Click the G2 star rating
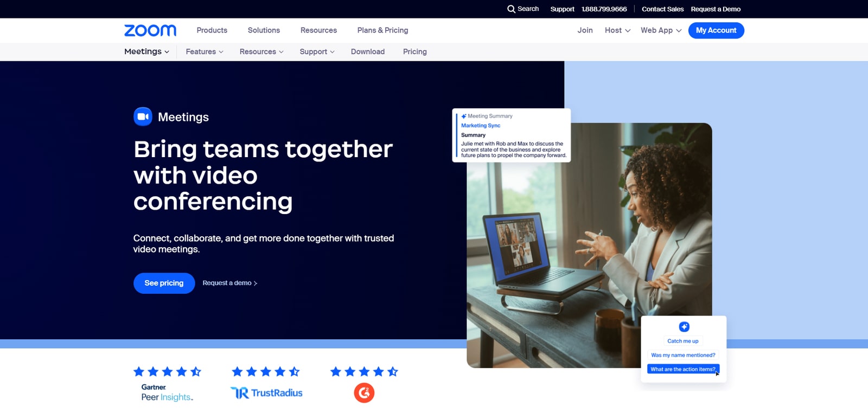This screenshot has width=868, height=414. click(364, 372)
